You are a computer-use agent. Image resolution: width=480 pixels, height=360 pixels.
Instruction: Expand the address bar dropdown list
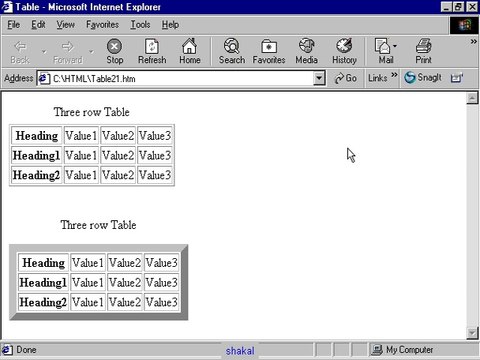[x=319, y=78]
